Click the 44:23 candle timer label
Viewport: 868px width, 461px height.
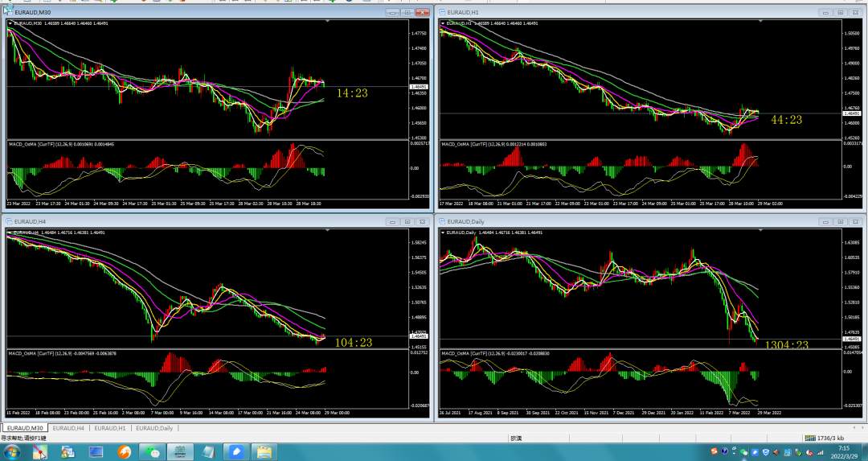(x=786, y=120)
